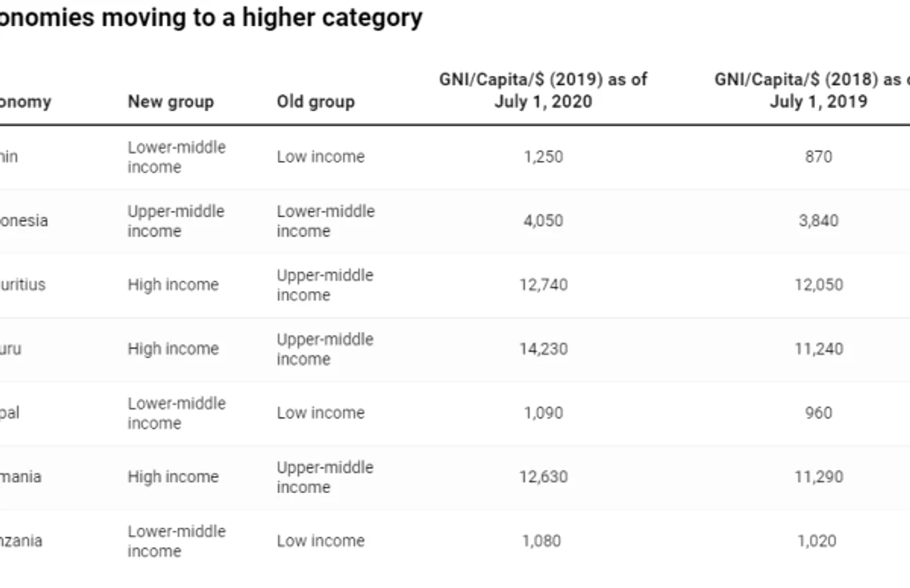Screen dimensions: 910x588
Task: Click the 1,250 GNI value
Action: (543, 157)
